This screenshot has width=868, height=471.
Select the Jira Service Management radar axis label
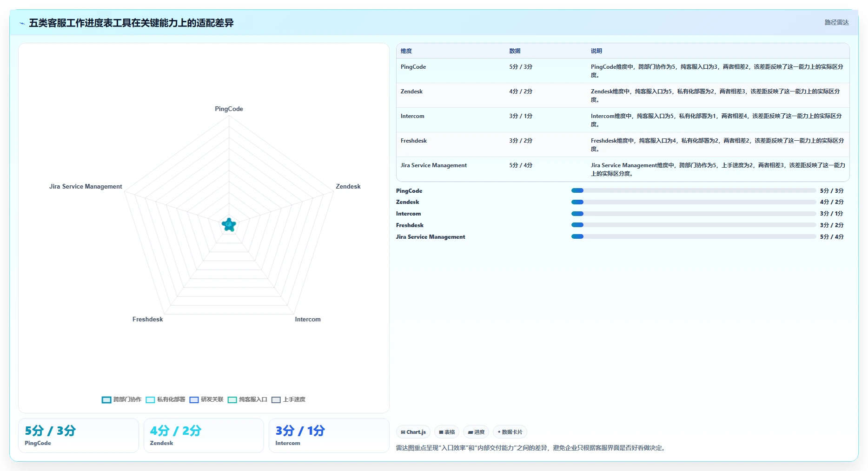tap(86, 186)
